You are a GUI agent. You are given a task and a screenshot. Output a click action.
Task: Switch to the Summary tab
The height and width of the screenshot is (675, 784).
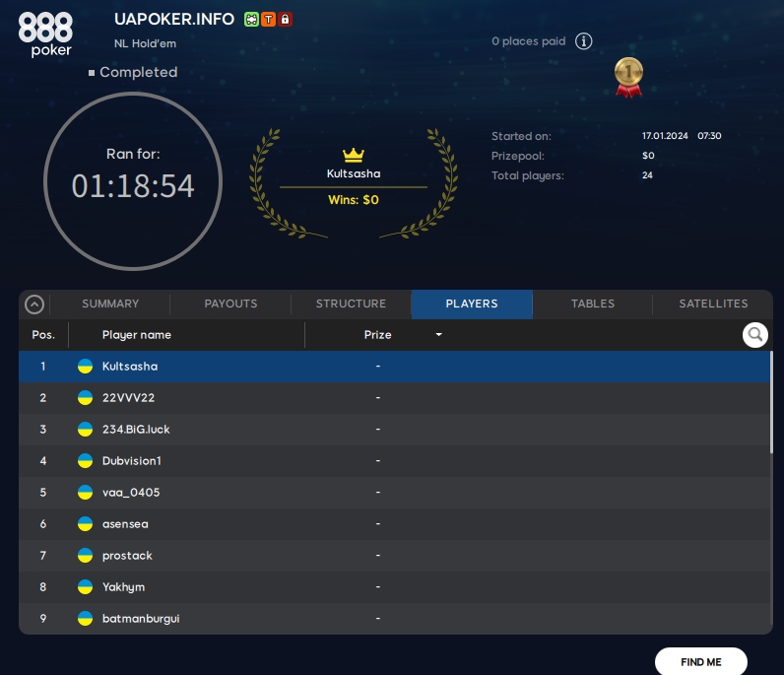(110, 304)
